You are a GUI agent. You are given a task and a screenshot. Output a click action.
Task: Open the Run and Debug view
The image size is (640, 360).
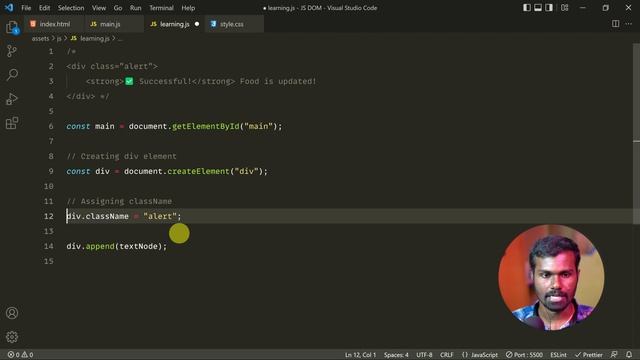[12, 99]
